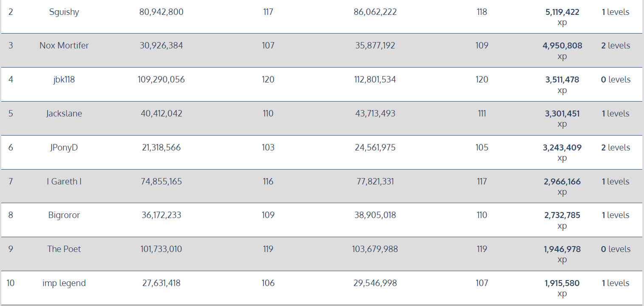Select rank number 10 cell
Viewport: 644px width, 306px height.
tap(11, 283)
